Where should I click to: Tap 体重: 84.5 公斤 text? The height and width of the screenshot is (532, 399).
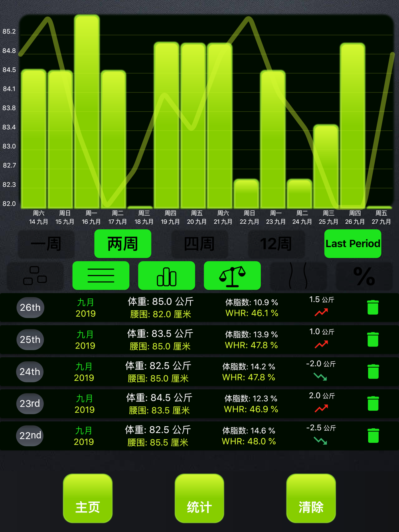click(x=159, y=398)
